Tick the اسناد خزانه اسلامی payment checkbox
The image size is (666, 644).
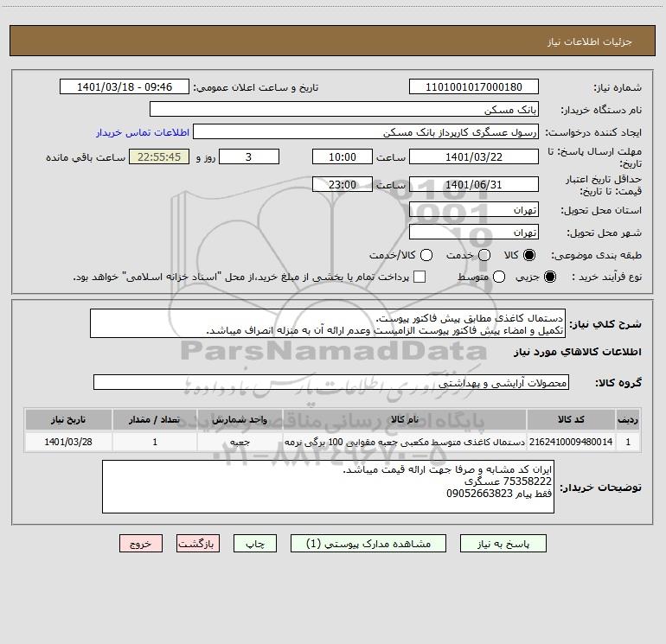419,277
